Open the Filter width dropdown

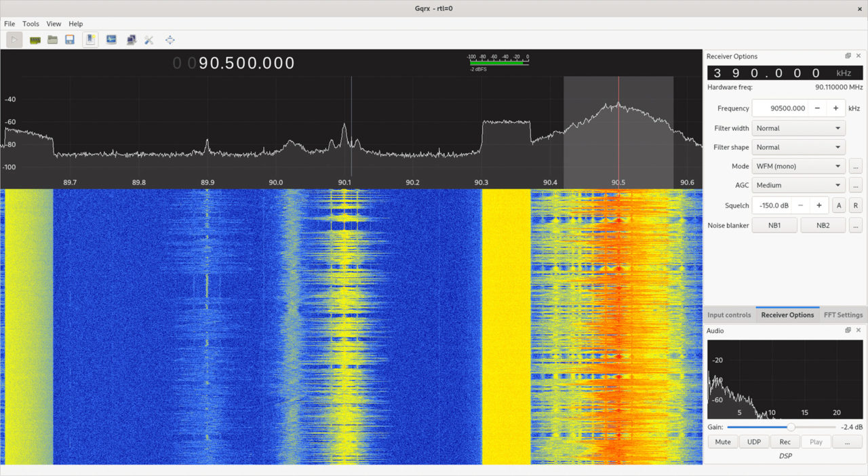coord(798,127)
